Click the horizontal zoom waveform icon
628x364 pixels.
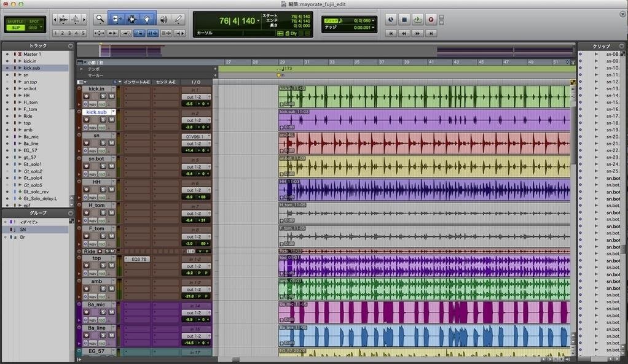pos(63,19)
